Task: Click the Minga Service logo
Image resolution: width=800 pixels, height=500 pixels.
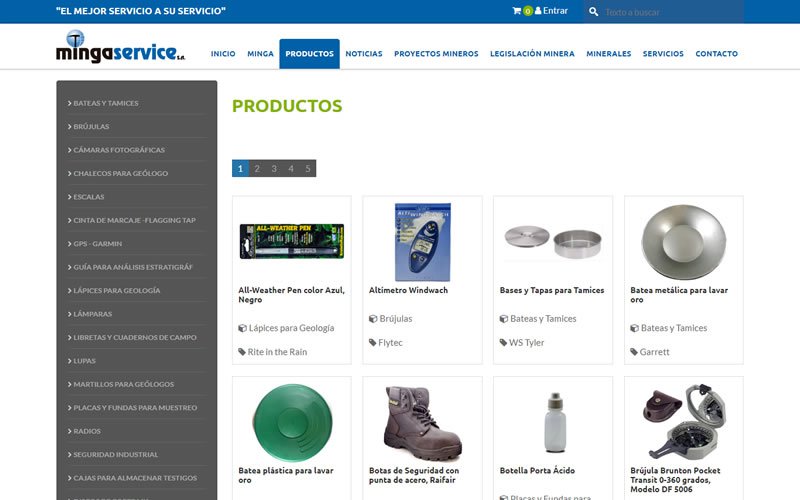Action: point(120,47)
